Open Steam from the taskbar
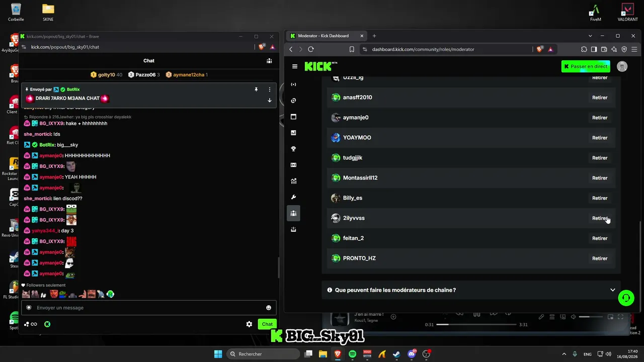The image size is (644, 362). click(396, 354)
